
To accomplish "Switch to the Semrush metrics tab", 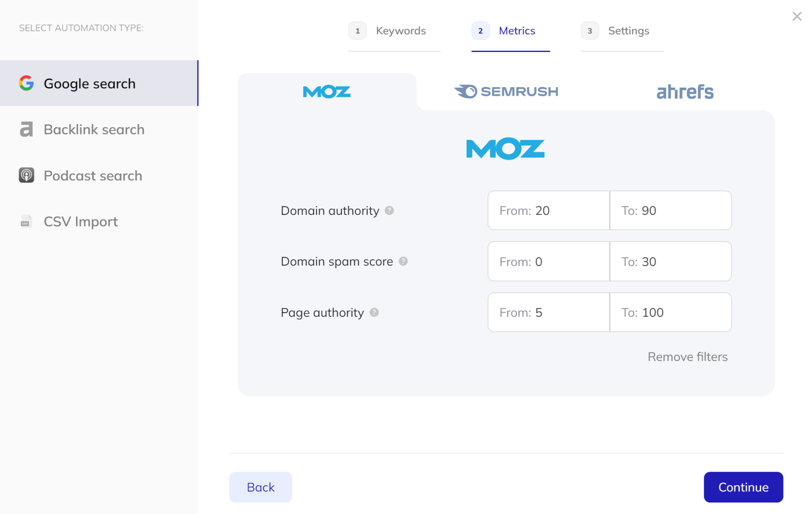I will [506, 91].
